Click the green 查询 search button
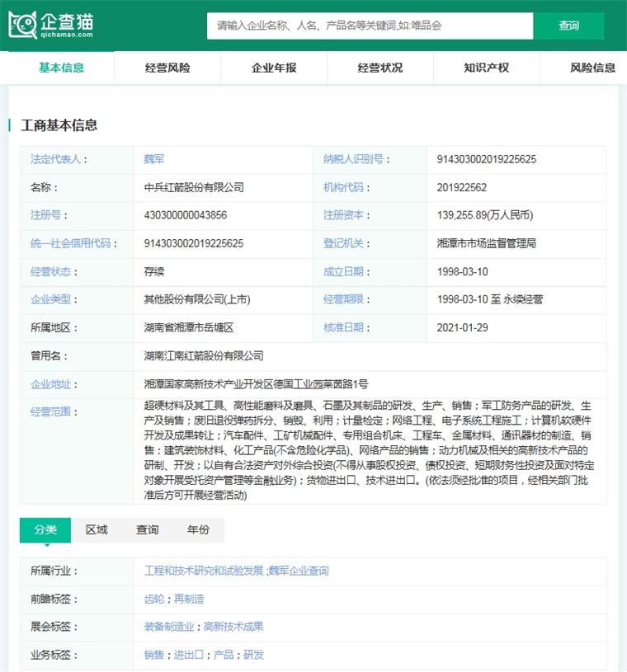Image resolution: width=627 pixels, height=672 pixels. pyautogui.click(x=568, y=26)
